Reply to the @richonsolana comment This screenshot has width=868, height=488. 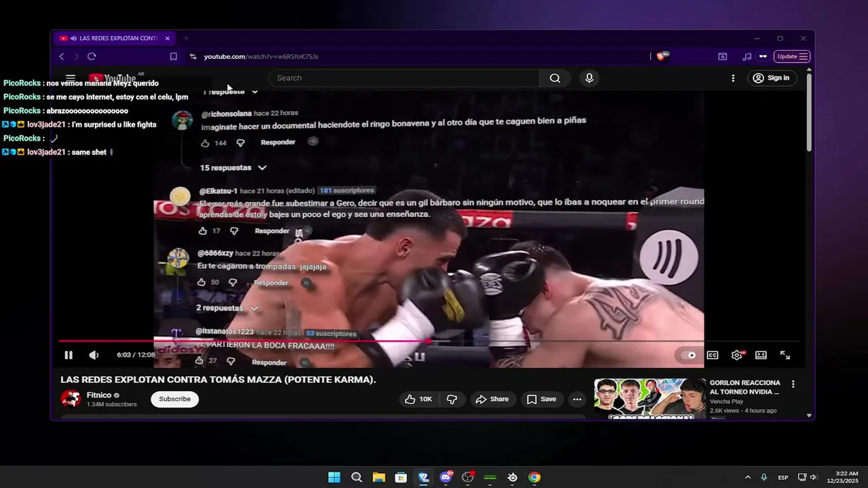278,142
